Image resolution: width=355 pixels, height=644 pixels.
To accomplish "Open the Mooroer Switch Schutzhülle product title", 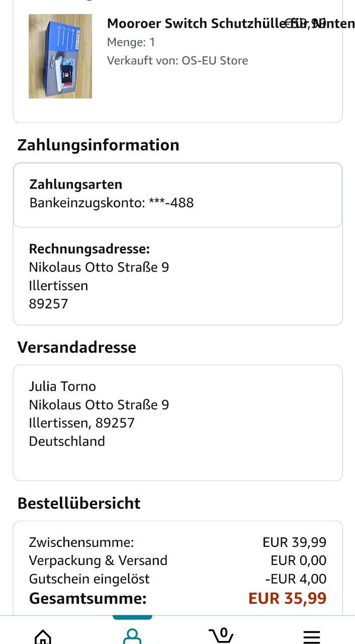I will 196,24.
